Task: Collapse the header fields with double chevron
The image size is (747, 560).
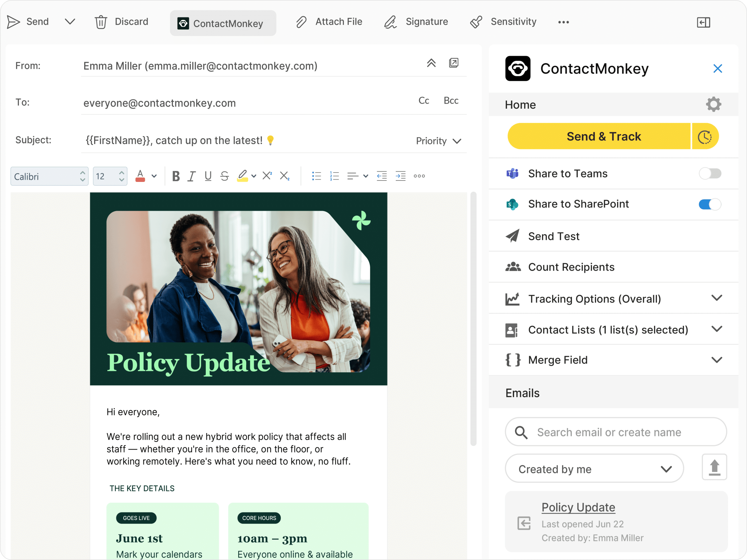Action: (x=431, y=63)
